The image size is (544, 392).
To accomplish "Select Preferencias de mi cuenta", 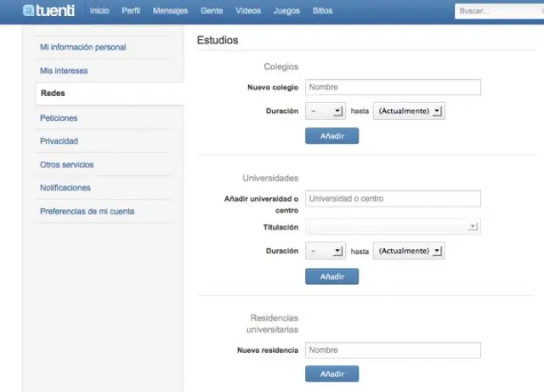I will tap(87, 211).
